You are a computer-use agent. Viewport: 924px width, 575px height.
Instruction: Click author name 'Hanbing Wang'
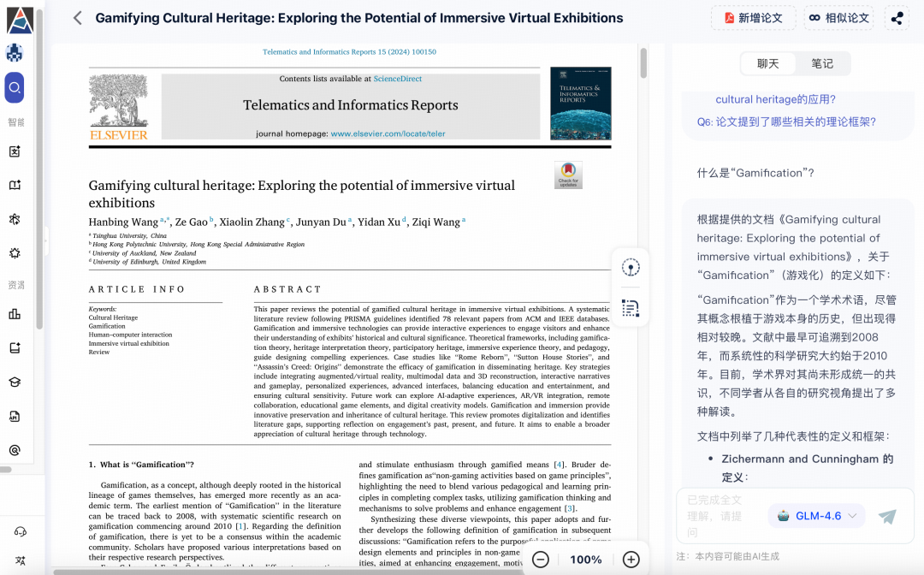pos(123,222)
